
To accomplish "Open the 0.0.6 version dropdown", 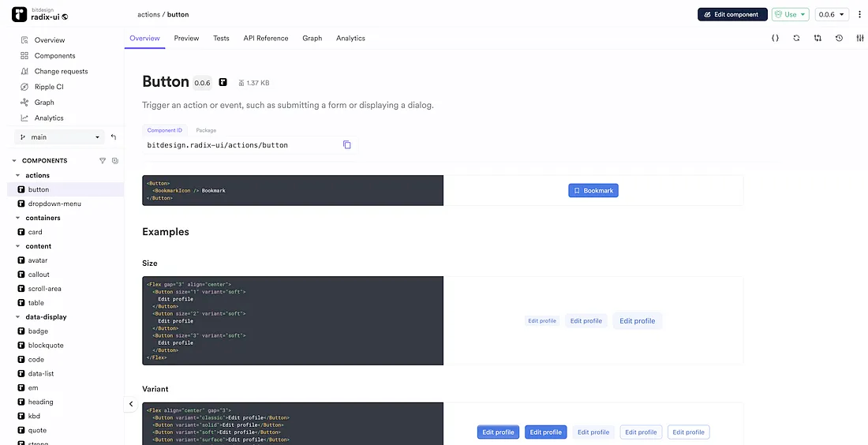I will [832, 14].
